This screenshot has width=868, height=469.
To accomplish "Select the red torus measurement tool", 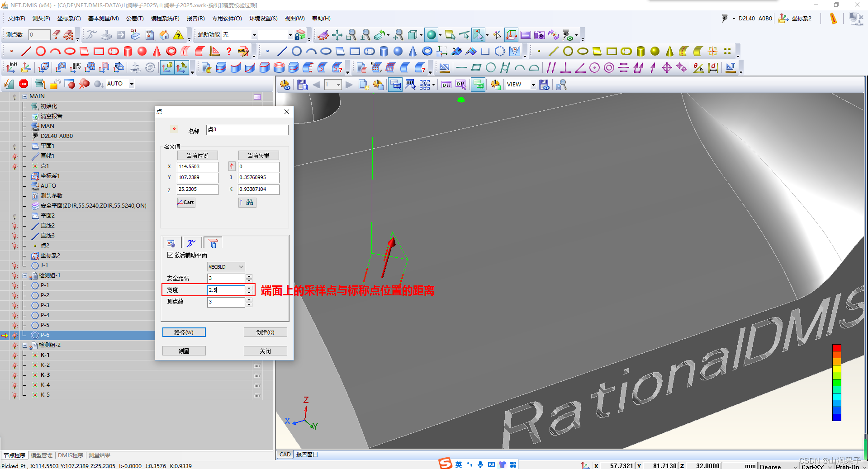I will pyautogui.click(x=171, y=51).
